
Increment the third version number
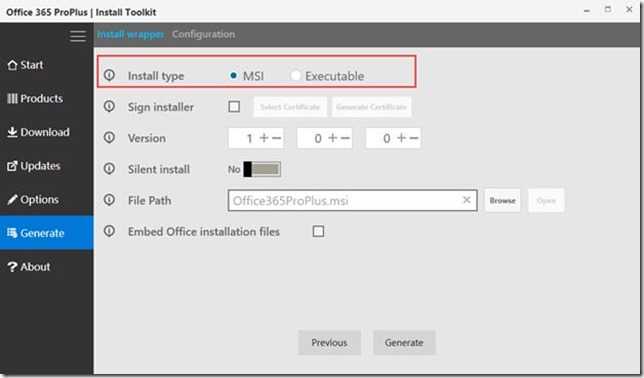[401, 138]
